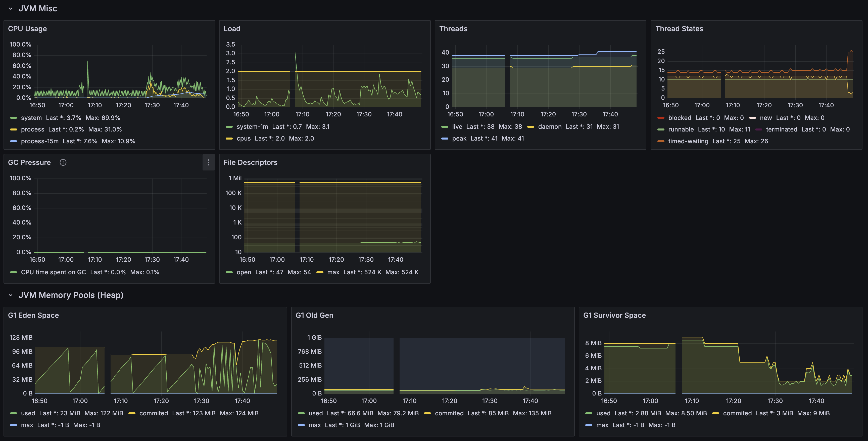Image resolution: width=868 pixels, height=441 pixels.
Task: Click GC Pressure info icon
Action: point(63,162)
